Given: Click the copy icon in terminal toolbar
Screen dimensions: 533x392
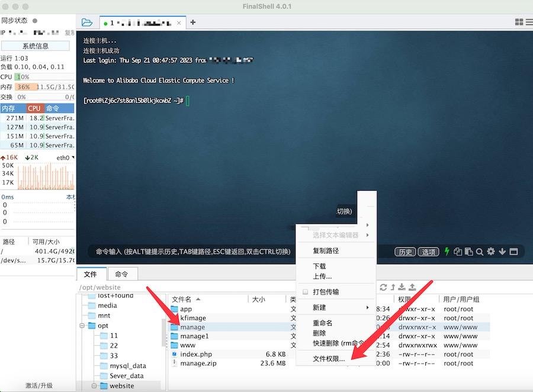Looking at the screenshot, I should coord(458,252).
